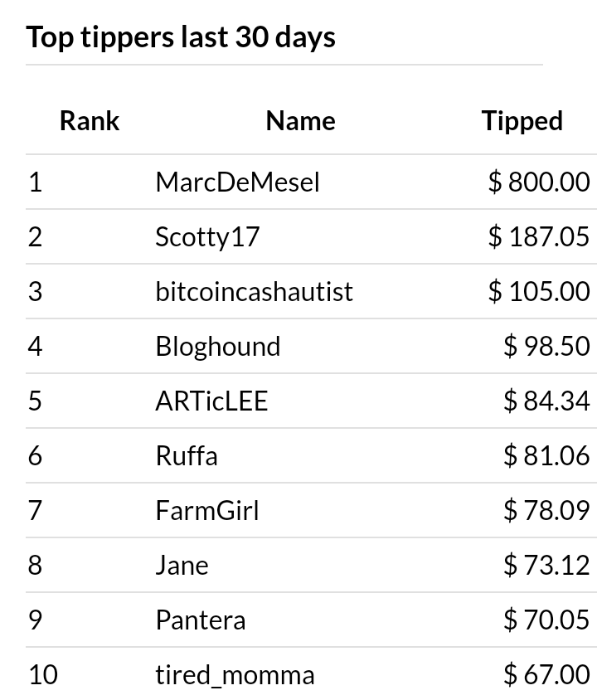Select the Bloghound user name
Screen dimensions: 597x700
pos(218,347)
